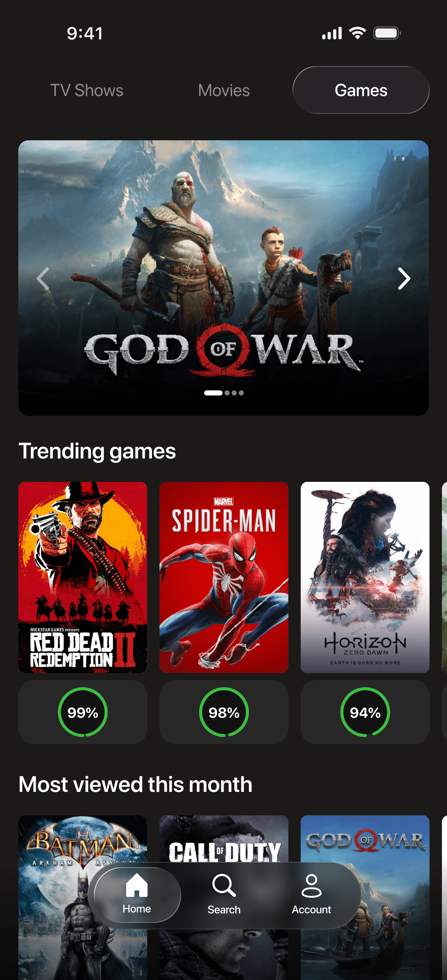Go to next carousel slide with right chevron
This screenshot has width=447, height=980.
click(404, 279)
